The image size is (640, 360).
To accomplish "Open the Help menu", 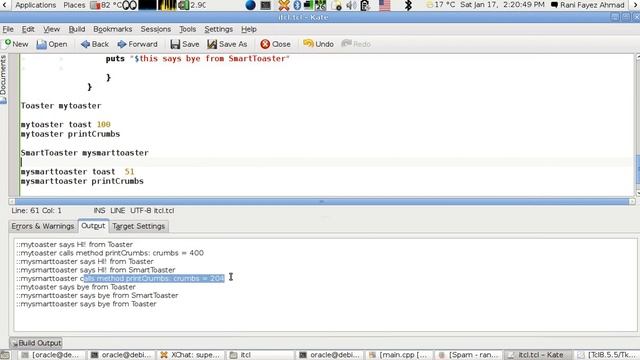I will click(x=249, y=29).
